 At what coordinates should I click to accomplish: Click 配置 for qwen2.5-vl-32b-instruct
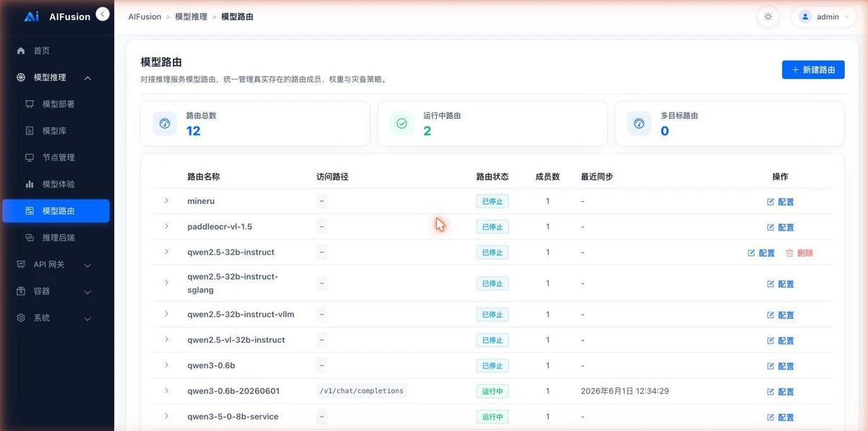coord(780,341)
